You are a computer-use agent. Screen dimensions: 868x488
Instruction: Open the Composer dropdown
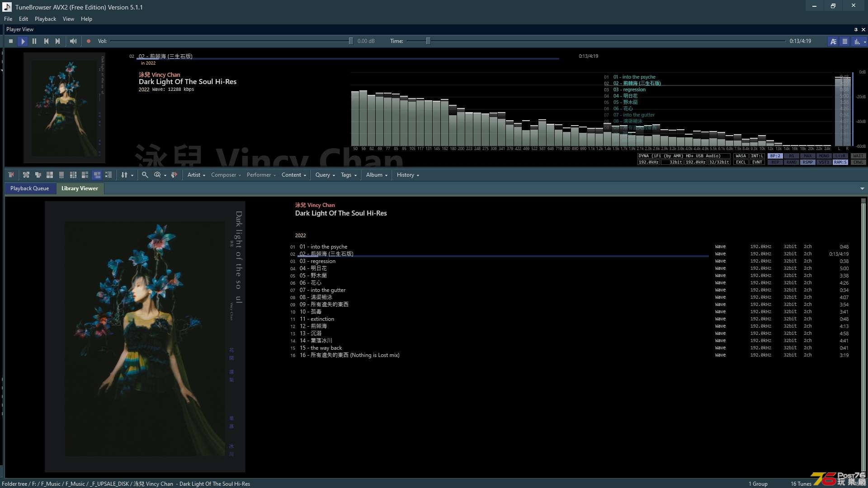point(226,175)
